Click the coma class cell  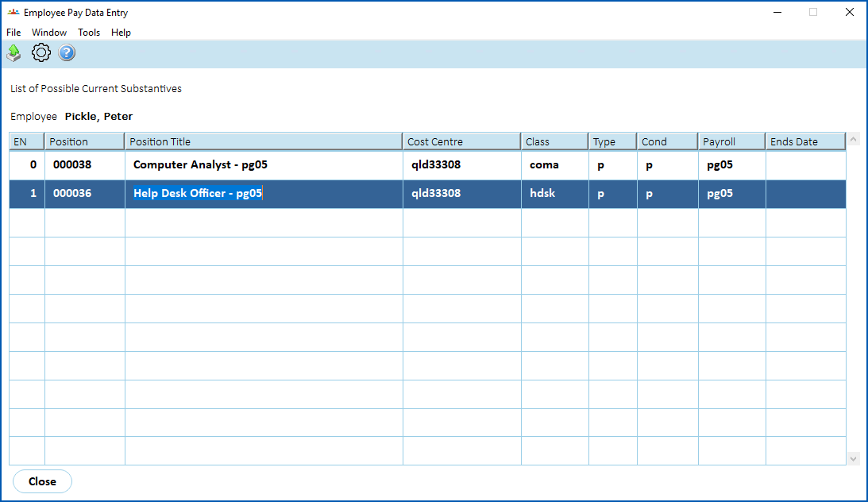click(554, 165)
